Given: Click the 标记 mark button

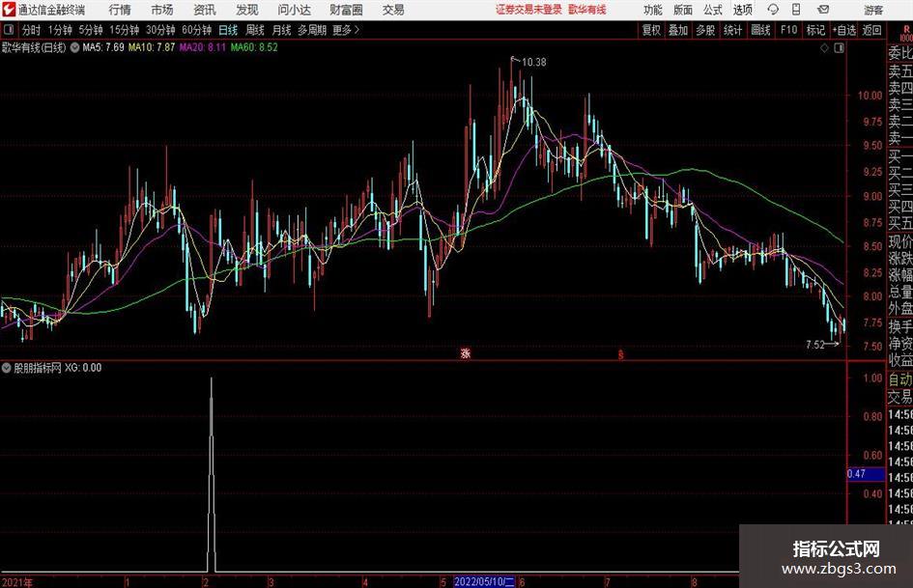Looking at the screenshot, I should pos(815,30).
